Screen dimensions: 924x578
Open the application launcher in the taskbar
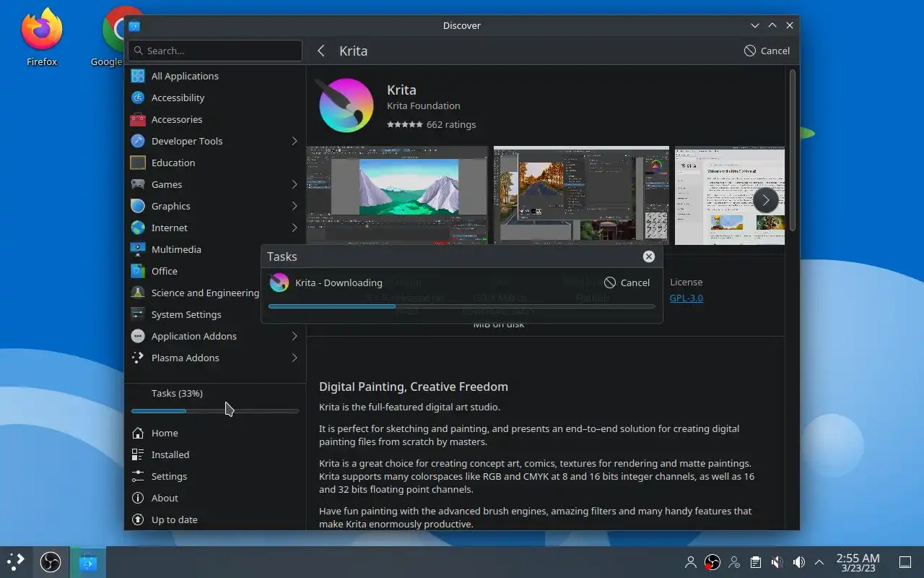(x=16, y=562)
